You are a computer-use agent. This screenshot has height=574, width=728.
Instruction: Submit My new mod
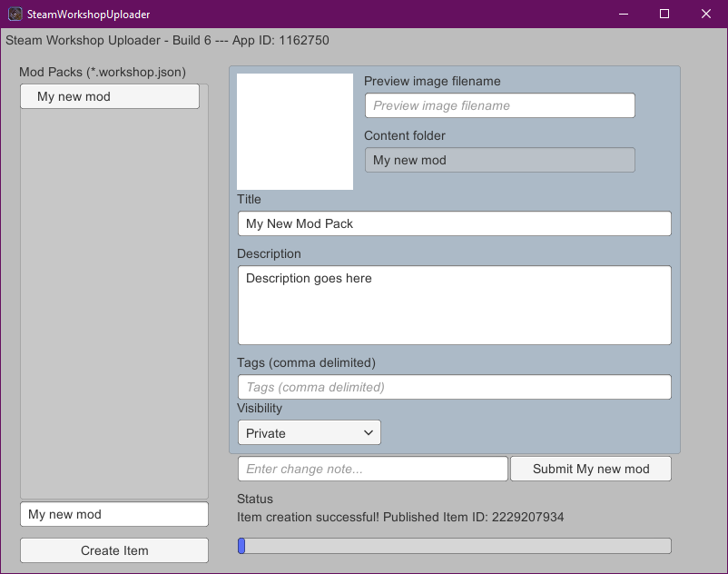(x=591, y=469)
